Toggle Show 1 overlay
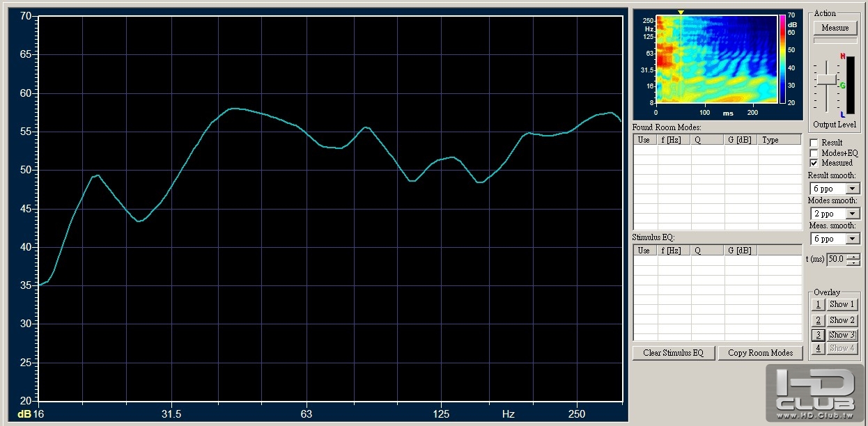Screen dimensions: 868x426 (x=842, y=305)
